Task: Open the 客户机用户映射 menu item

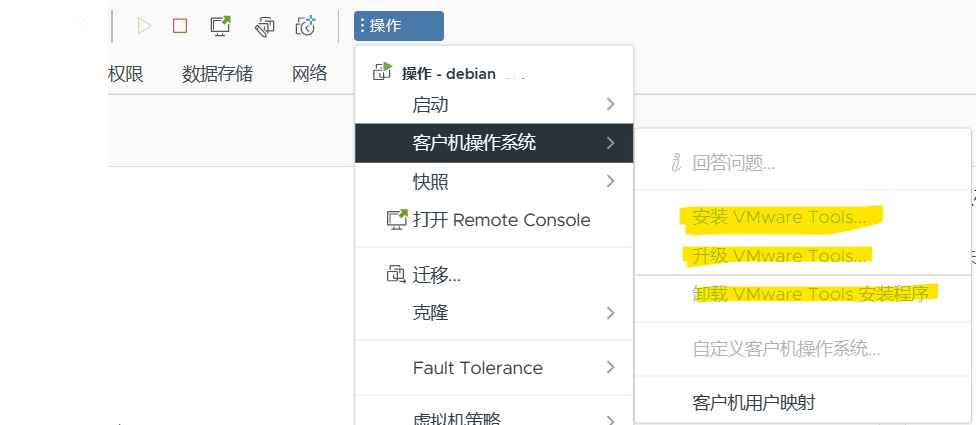Action: tap(754, 403)
